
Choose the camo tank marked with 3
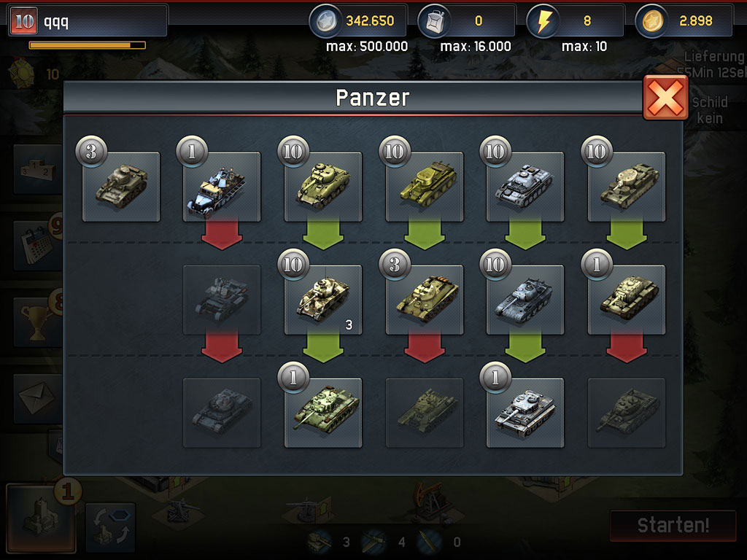(x=323, y=300)
